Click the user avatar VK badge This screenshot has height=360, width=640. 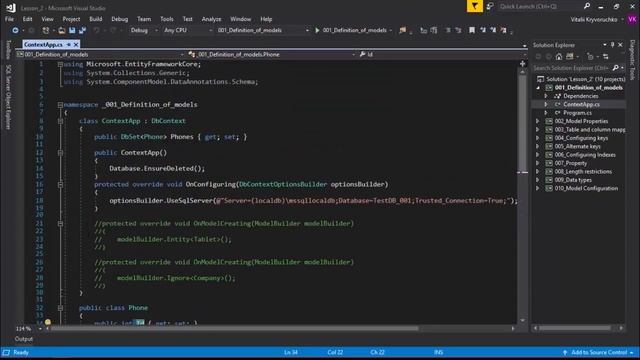632,19
